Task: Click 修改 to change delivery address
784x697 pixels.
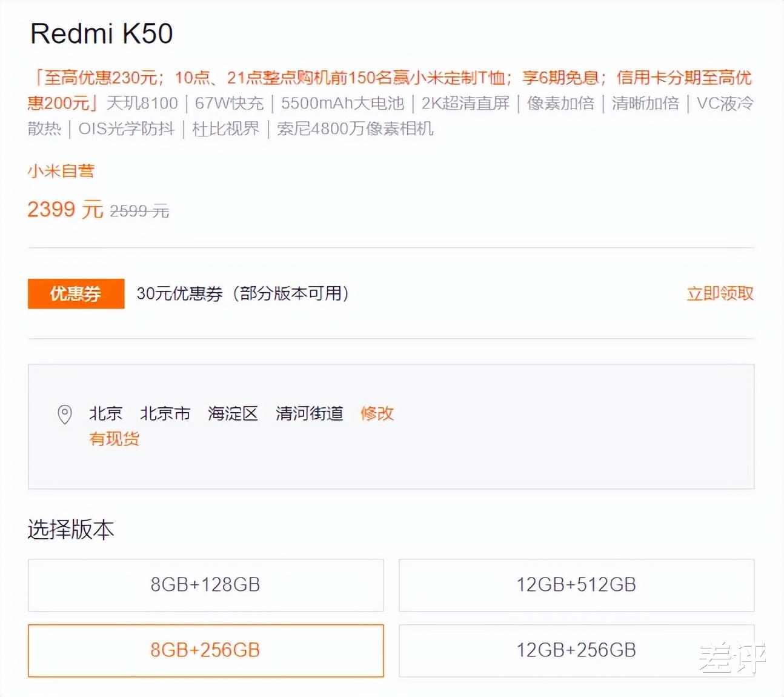Action: point(376,413)
